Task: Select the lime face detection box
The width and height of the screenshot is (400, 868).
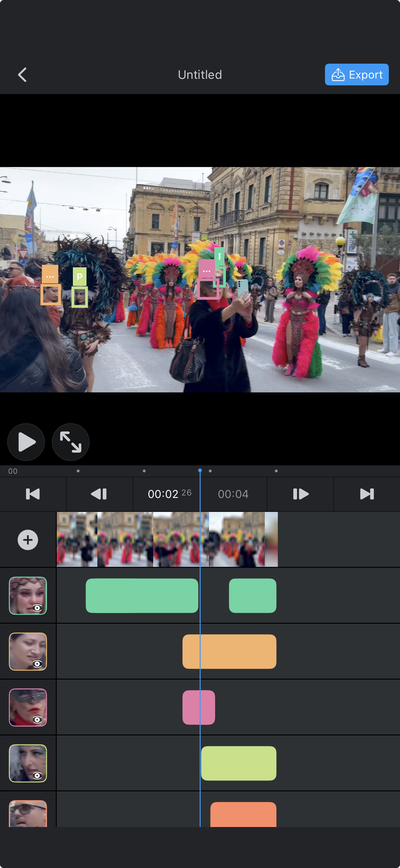Action: [x=79, y=297]
